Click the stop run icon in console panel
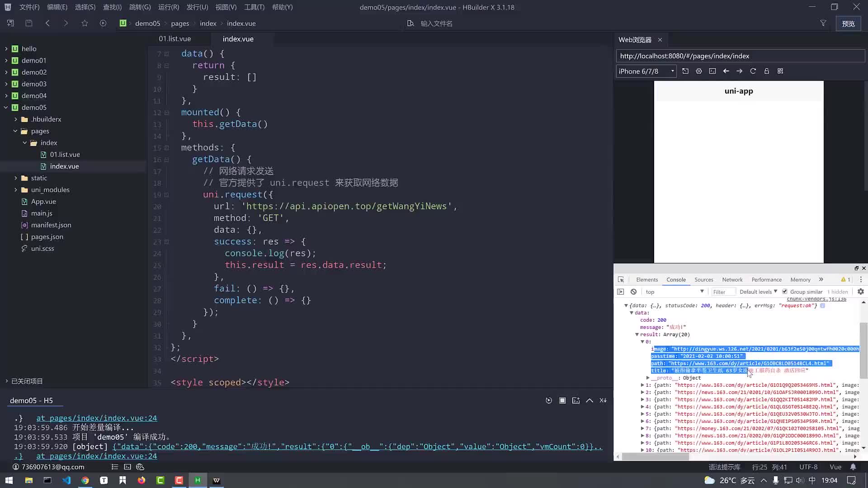868x488 pixels. (562, 400)
